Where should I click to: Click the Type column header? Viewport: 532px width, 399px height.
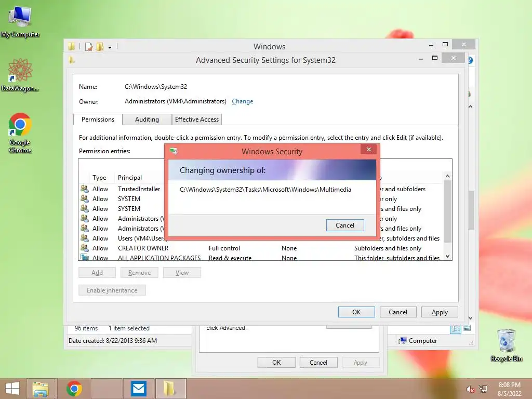pyautogui.click(x=99, y=178)
